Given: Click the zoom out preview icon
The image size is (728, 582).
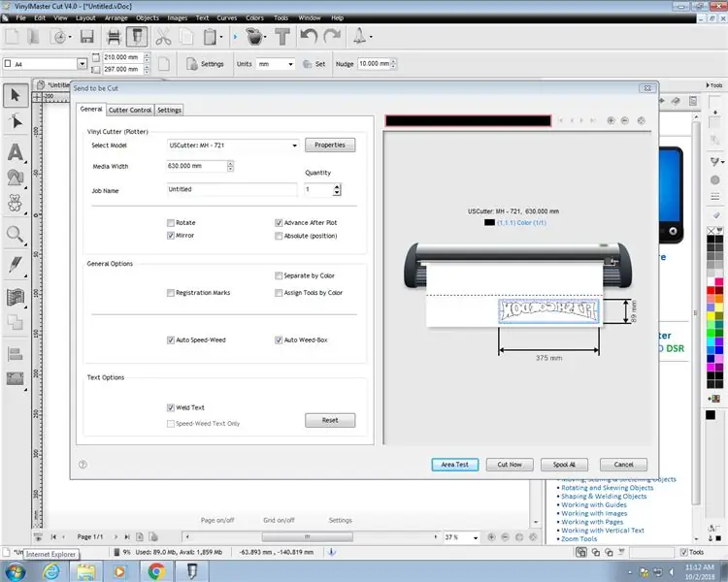Looking at the screenshot, I should point(625,120).
